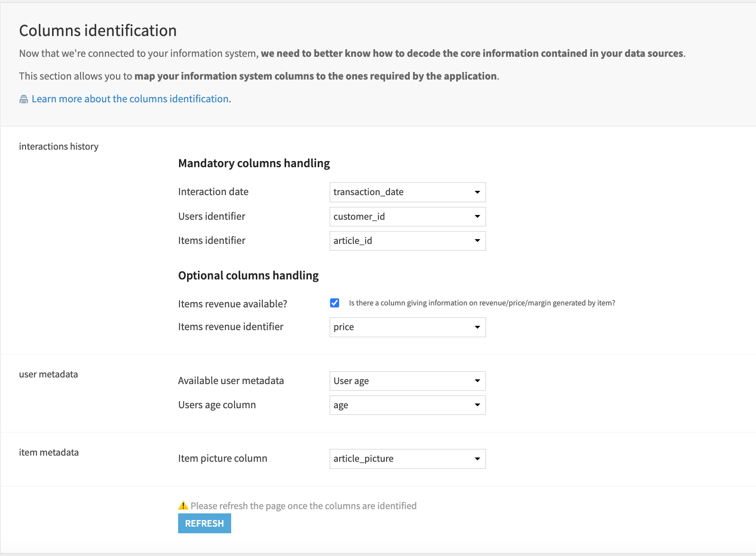The height and width of the screenshot is (556, 756).
Task: Uncheck the Items revenue available checkbox
Action: (334, 303)
